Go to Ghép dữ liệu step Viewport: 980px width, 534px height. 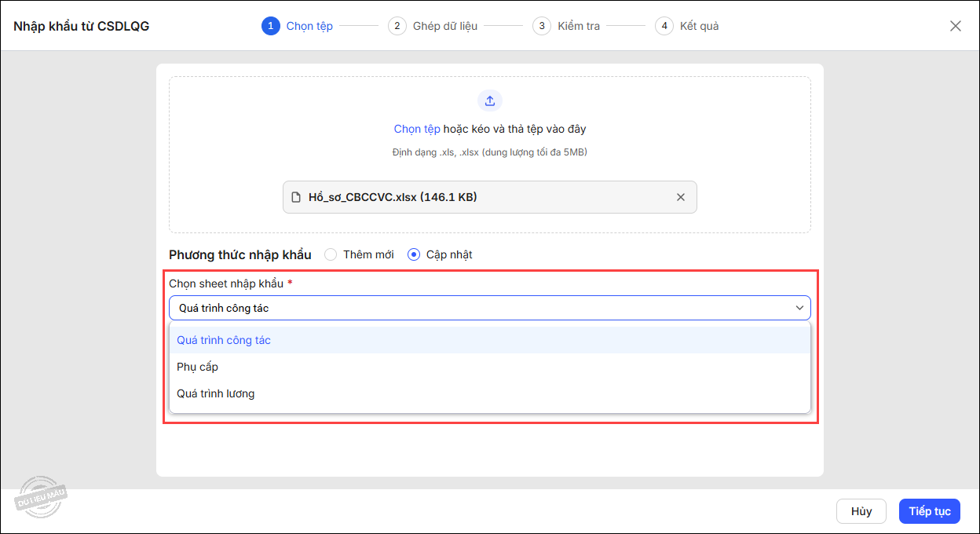(x=444, y=26)
